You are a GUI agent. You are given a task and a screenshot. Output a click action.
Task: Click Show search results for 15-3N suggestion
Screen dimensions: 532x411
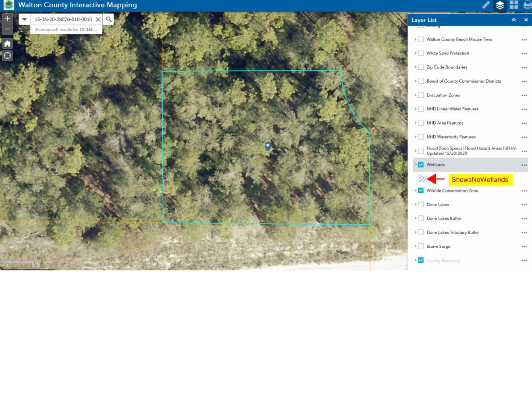(x=66, y=29)
